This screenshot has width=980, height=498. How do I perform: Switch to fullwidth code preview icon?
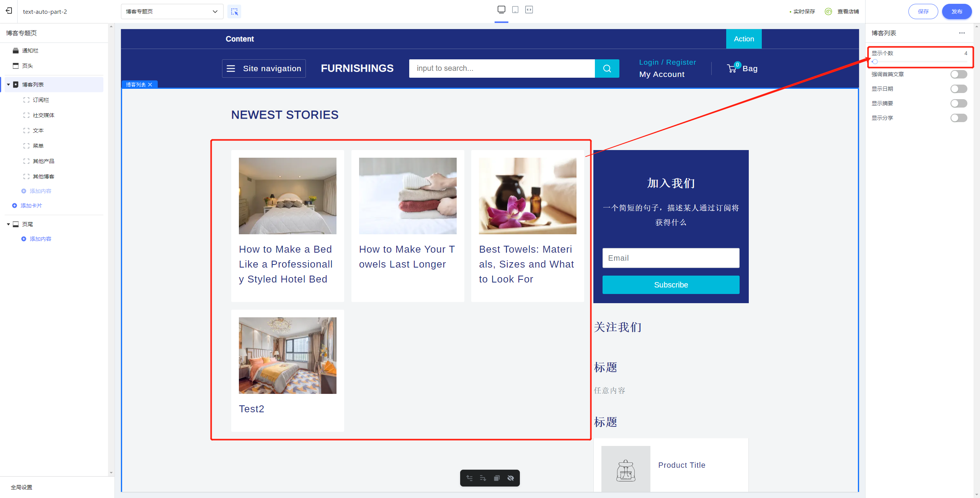click(x=529, y=10)
